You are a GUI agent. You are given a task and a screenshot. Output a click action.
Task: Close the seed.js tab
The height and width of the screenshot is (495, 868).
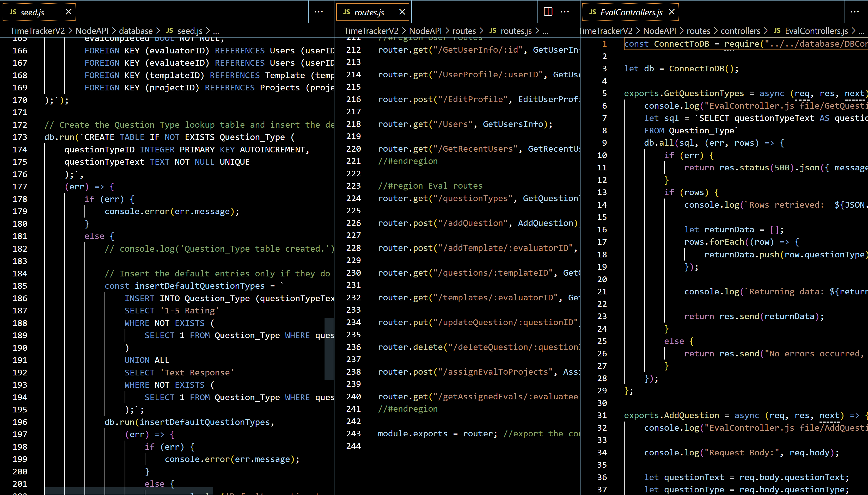[68, 12]
